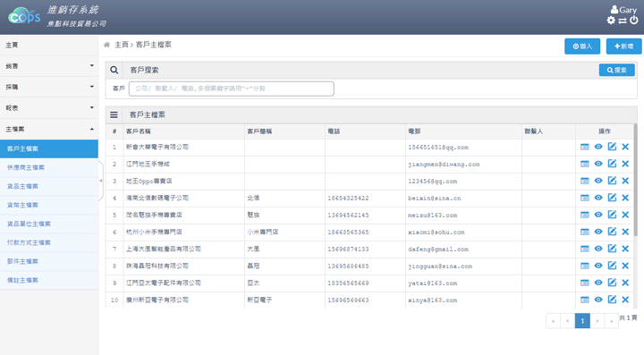Edit the yatai@163.com customer record
The width and height of the screenshot is (644, 355).
tap(612, 283)
